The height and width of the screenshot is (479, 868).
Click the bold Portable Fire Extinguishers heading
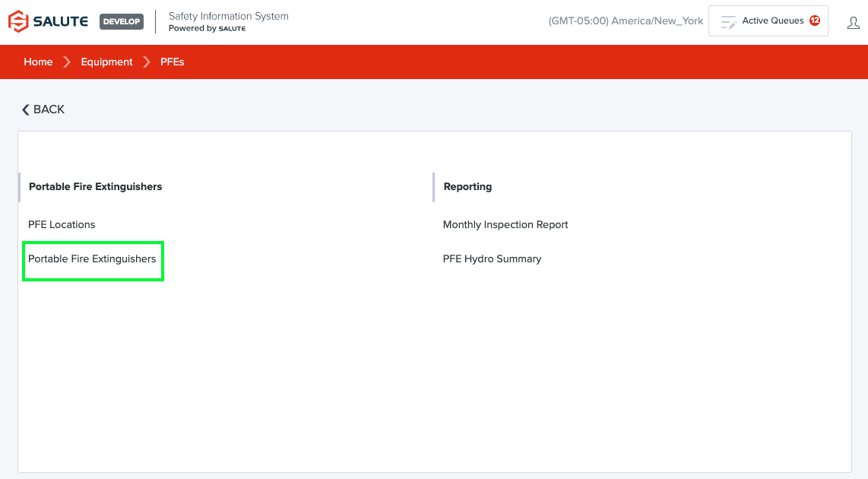coord(95,186)
